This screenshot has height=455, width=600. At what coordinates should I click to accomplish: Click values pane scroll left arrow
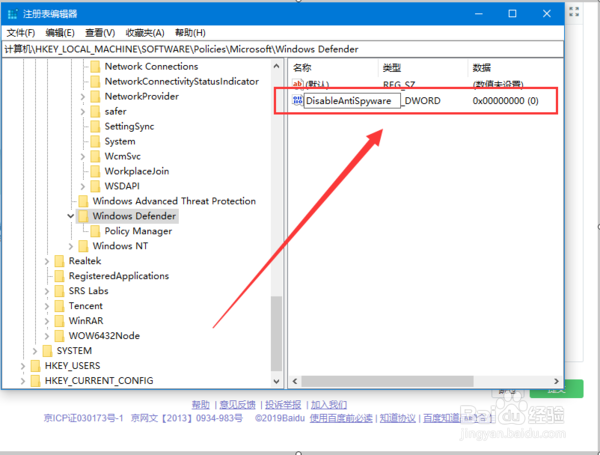coord(295,381)
